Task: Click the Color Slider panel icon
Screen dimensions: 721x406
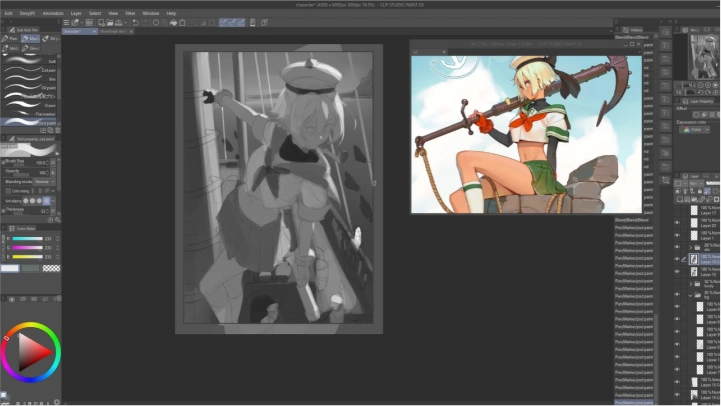Action: tap(12, 228)
